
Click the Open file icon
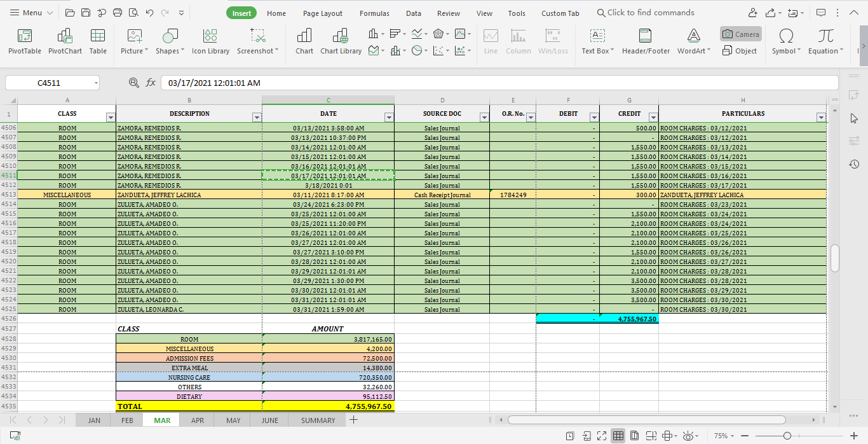coord(70,13)
